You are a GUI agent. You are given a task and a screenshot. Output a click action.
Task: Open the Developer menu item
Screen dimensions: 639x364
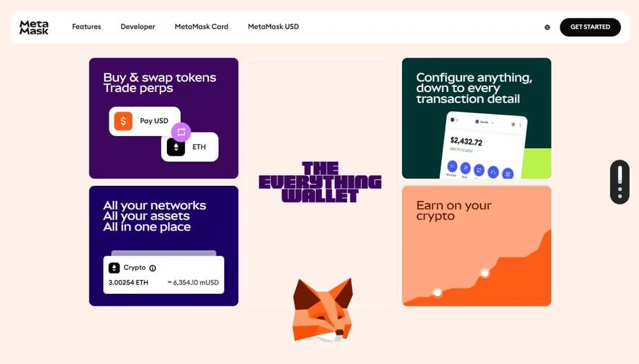pyautogui.click(x=138, y=27)
